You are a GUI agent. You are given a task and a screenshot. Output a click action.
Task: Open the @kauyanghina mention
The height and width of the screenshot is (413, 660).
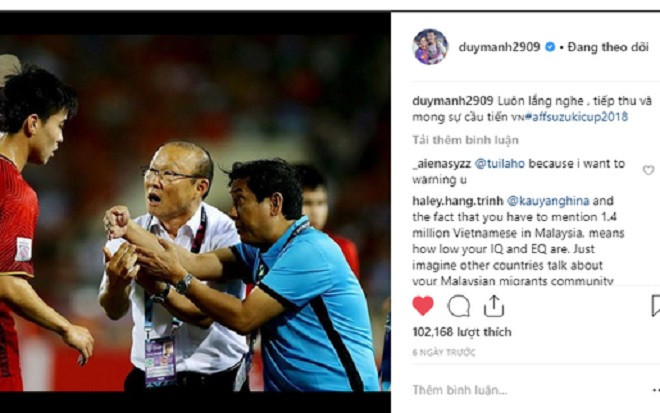[548, 201]
